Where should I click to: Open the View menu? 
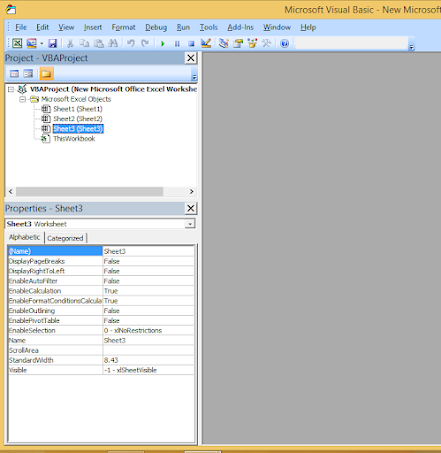coord(66,27)
